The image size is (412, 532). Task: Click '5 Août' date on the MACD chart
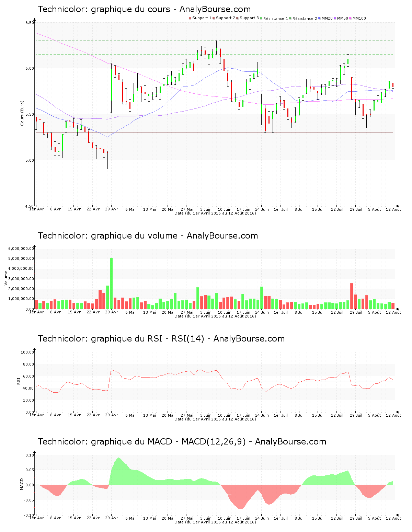coord(375,518)
